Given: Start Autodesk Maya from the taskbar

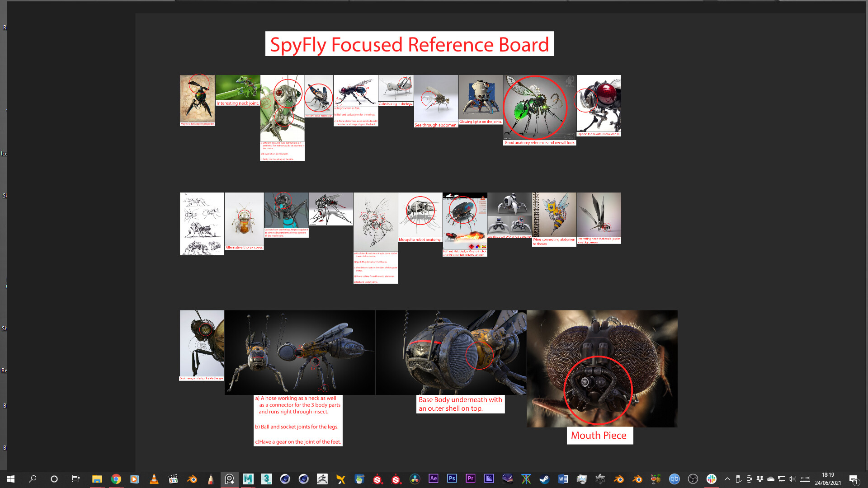Looking at the screenshot, I should pyautogui.click(x=248, y=480).
